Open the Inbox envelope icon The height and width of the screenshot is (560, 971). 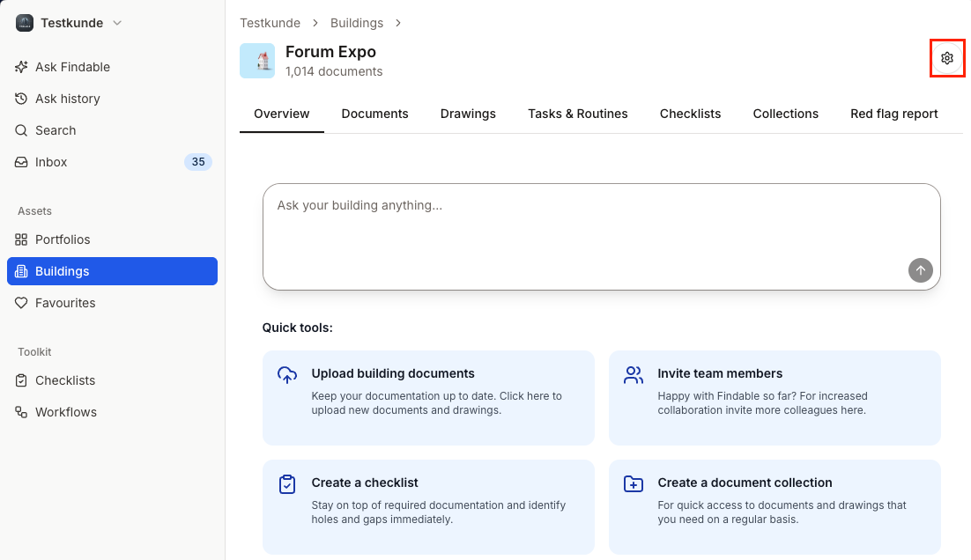click(19, 161)
